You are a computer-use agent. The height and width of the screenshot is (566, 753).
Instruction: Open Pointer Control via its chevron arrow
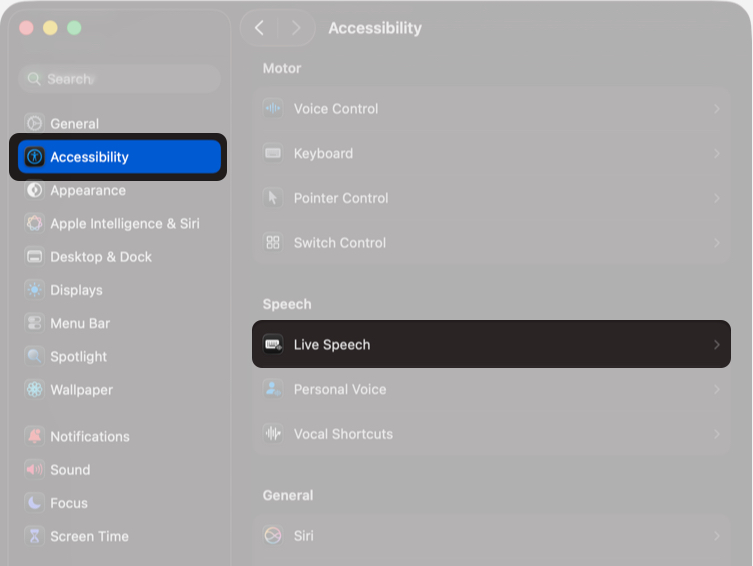pyautogui.click(x=716, y=198)
